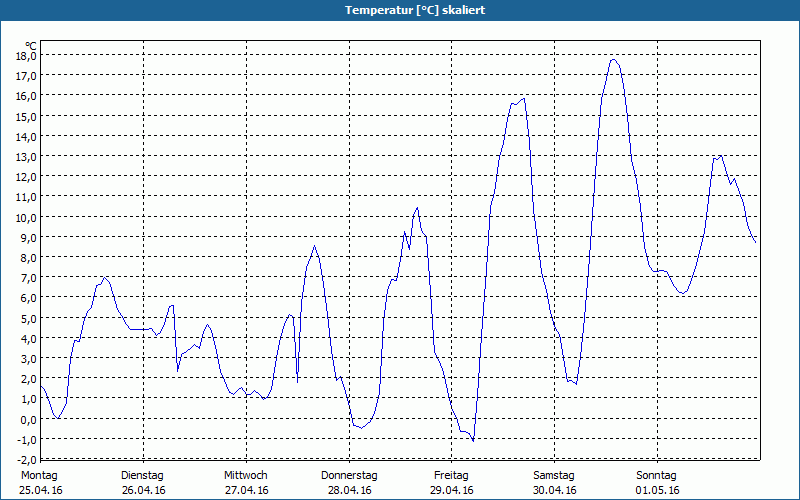Viewport: 800px width, 500px height.
Task: Click the '2,0' y-axis label
Action: click(x=29, y=379)
